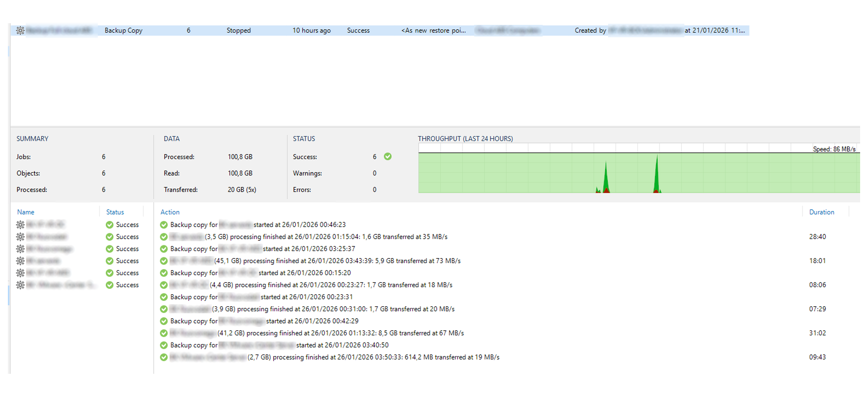Click the Transferred 20 GB (5x) value
Screen dimensions: 868x397
click(242, 190)
